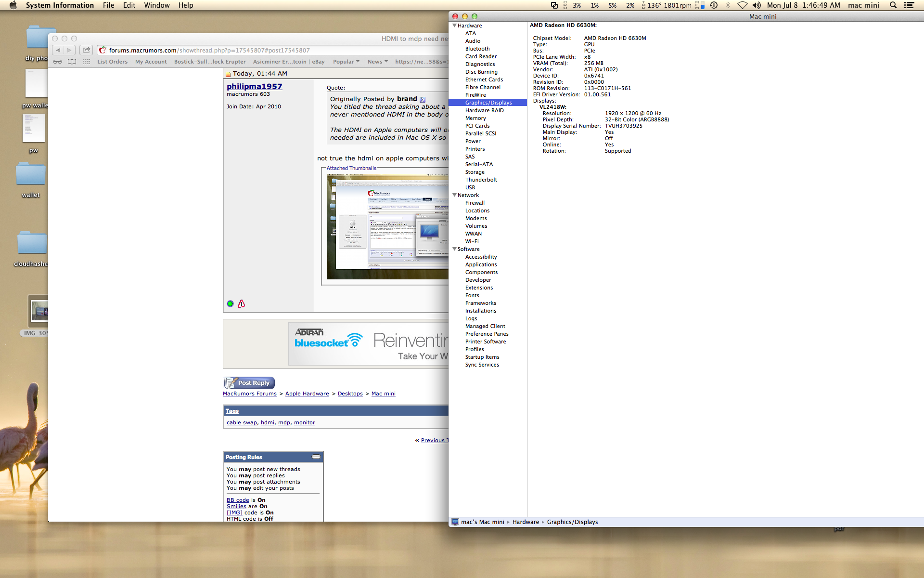Open the Popular bookmarks dropdown

346,62
